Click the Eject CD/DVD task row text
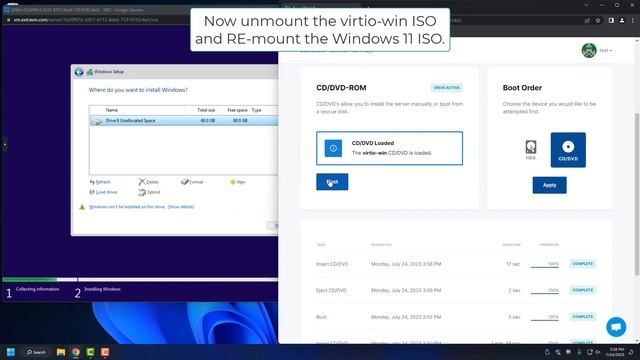The image size is (640, 360). point(331,290)
